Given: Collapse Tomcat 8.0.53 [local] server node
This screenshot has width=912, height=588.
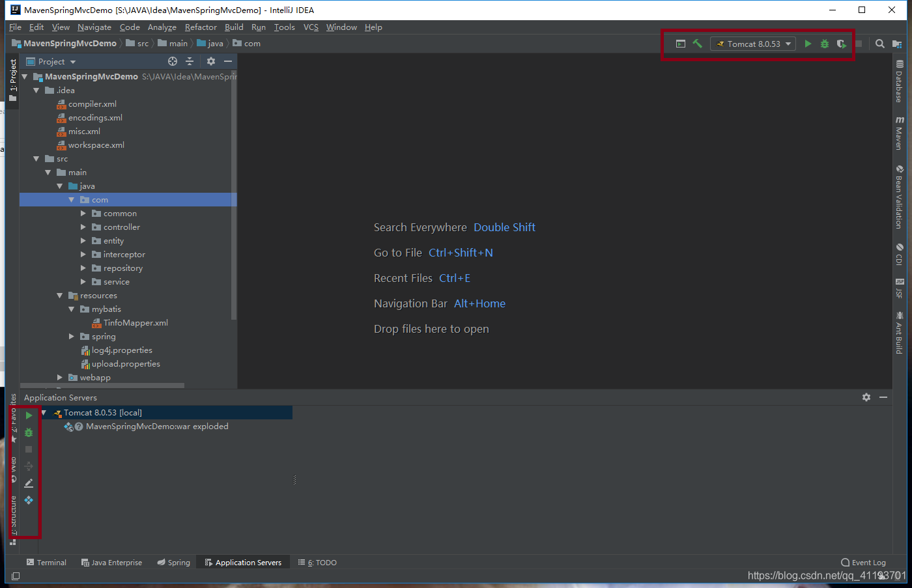Looking at the screenshot, I should 44,413.
